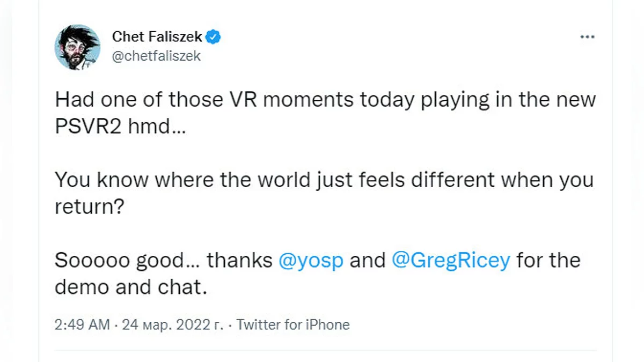Follow the @yosp mention link
The width and height of the screenshot is (644, 362).
tap(311, 261)
